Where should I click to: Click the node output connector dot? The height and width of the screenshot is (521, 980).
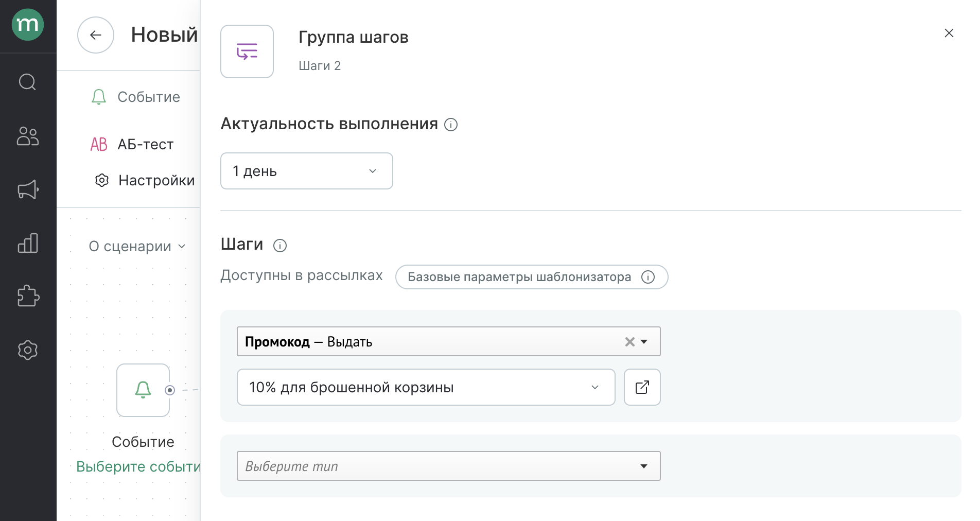[x=170, y=390]
